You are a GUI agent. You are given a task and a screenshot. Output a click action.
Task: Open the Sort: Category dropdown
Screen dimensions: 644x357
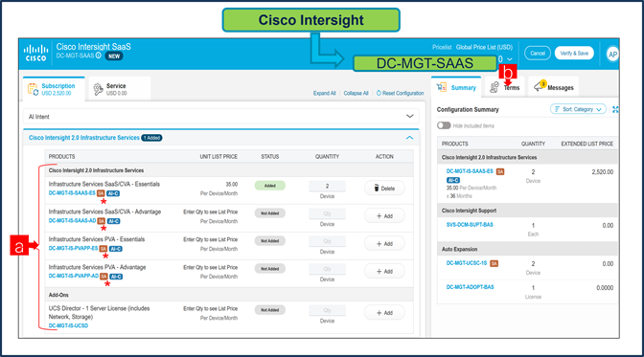click(578, 109)
